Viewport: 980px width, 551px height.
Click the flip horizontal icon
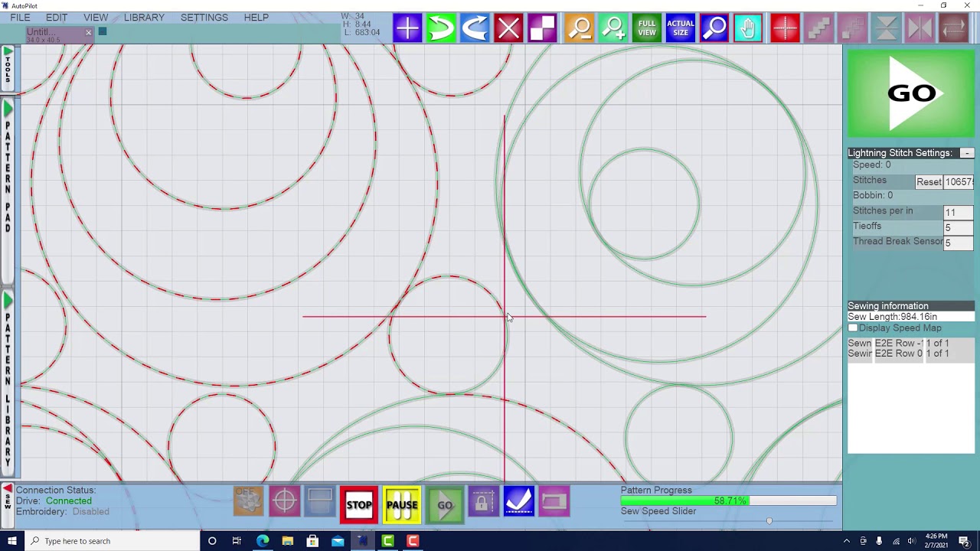pyautogui.click(x=920, y=29)
